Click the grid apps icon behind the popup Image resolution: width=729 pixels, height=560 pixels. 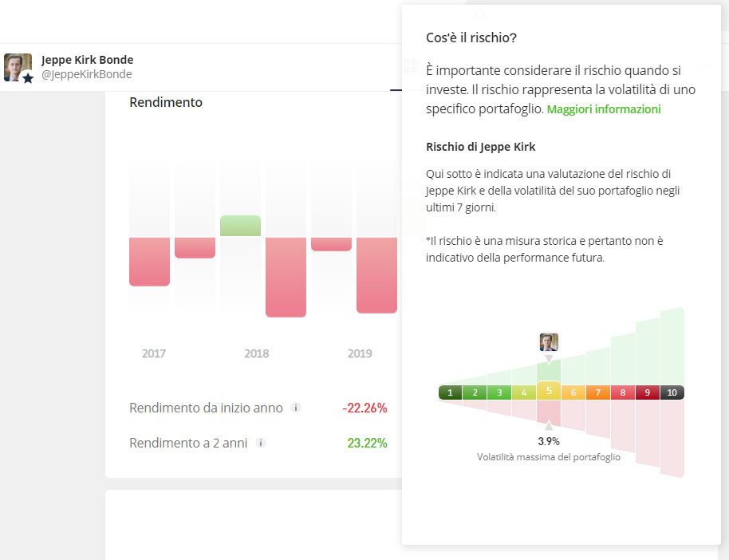click(410, 66)
